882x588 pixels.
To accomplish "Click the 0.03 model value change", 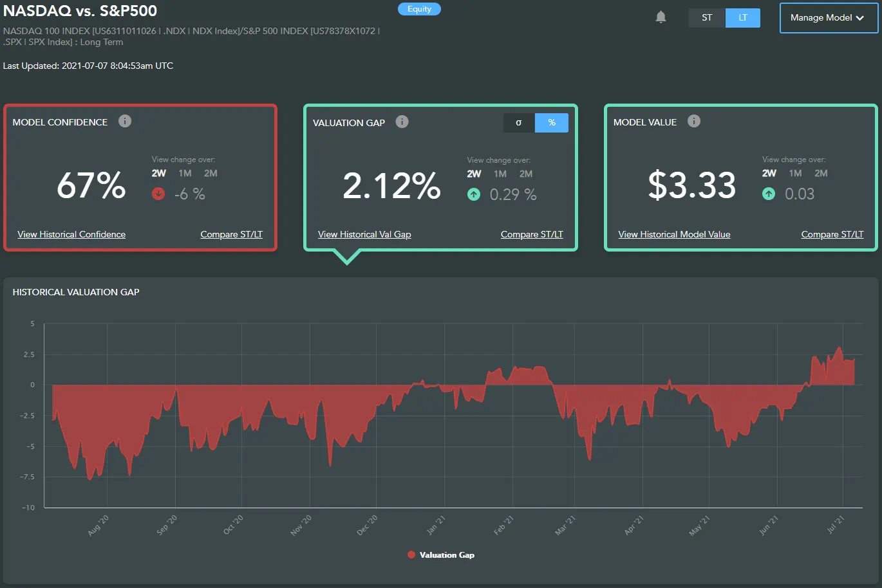I will coord(800,194).
